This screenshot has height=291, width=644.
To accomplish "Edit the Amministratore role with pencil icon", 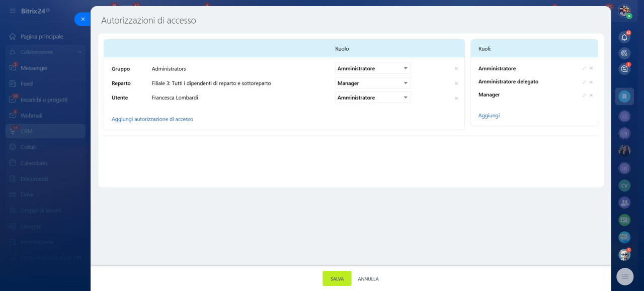I will [x=584, y=68].
